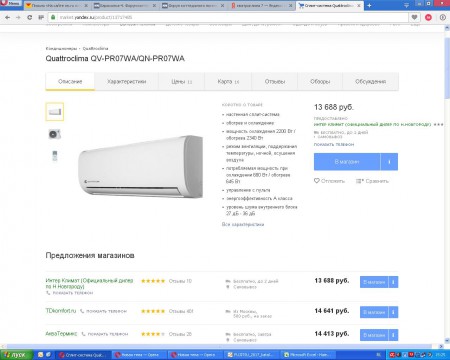
Task: Open the Speed Dial grid icon
Action: coord(41,17)
